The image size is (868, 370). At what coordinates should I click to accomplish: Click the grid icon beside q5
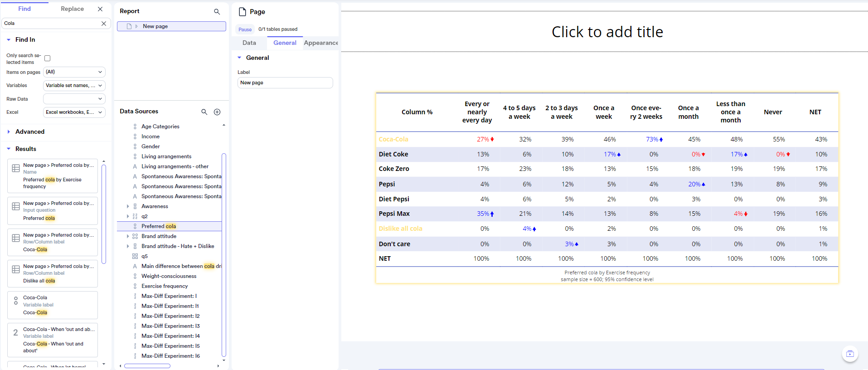coord(135,256)
